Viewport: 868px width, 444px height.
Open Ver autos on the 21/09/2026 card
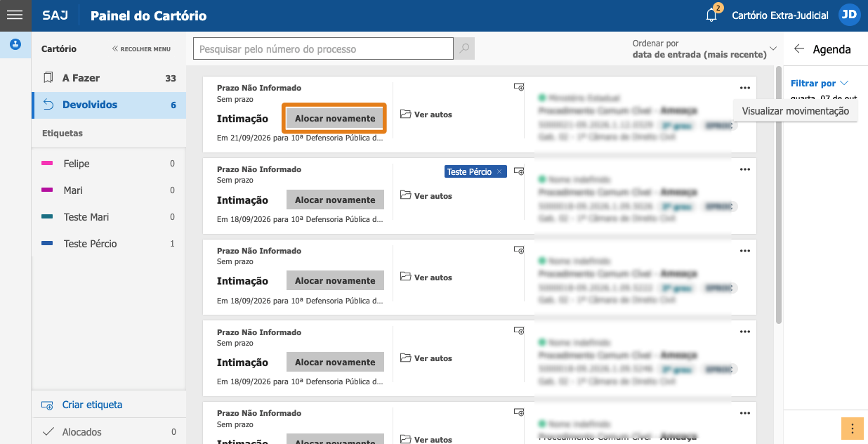click(x=426, y=115)
